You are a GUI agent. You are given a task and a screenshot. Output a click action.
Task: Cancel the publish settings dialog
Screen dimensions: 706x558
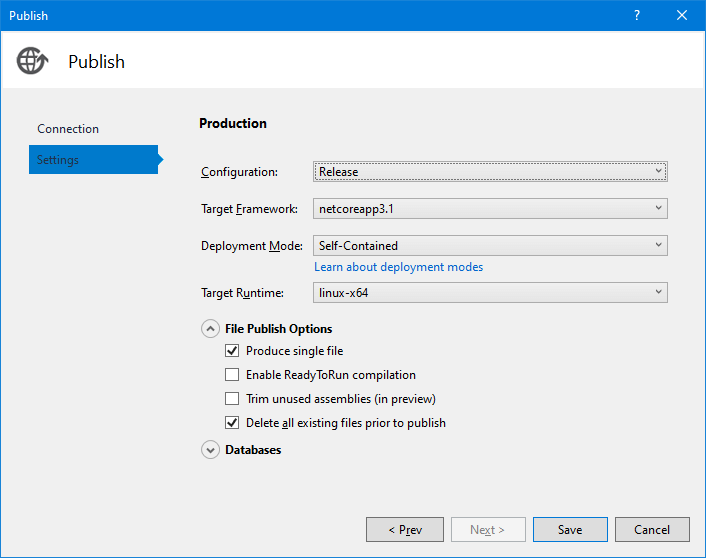(652, 530)
